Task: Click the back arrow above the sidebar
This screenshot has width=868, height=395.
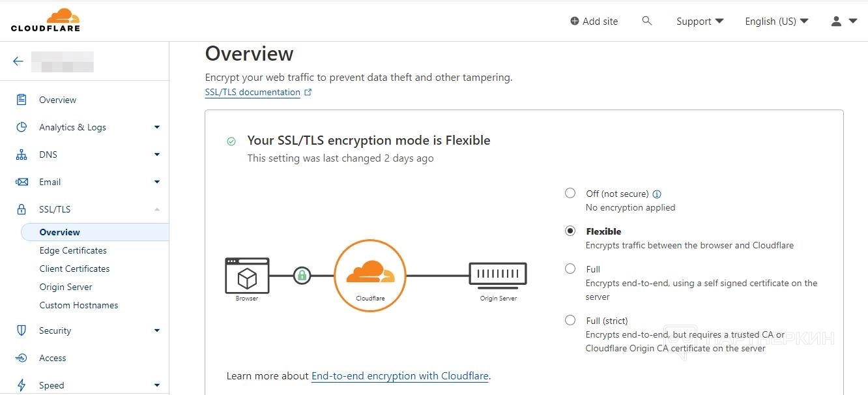Action: point(18,61)
